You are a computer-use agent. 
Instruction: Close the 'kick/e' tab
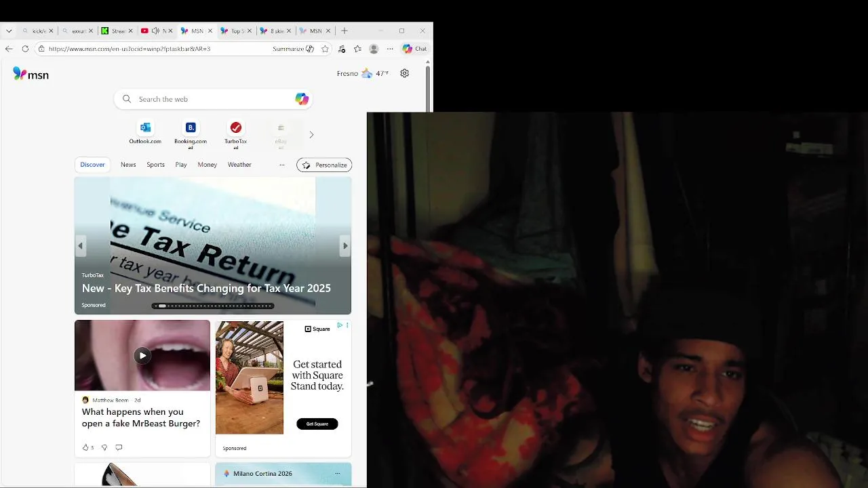pyautogui.click(x=51, y=31)
